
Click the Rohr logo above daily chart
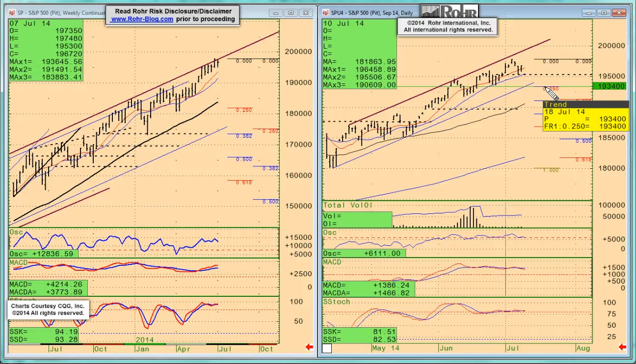point(449,11)
